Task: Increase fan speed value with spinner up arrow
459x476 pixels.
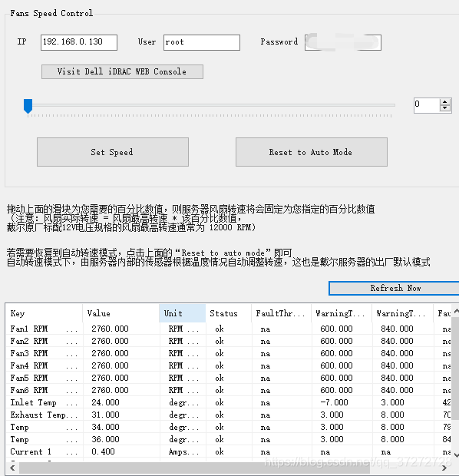Action: (444, 101)
